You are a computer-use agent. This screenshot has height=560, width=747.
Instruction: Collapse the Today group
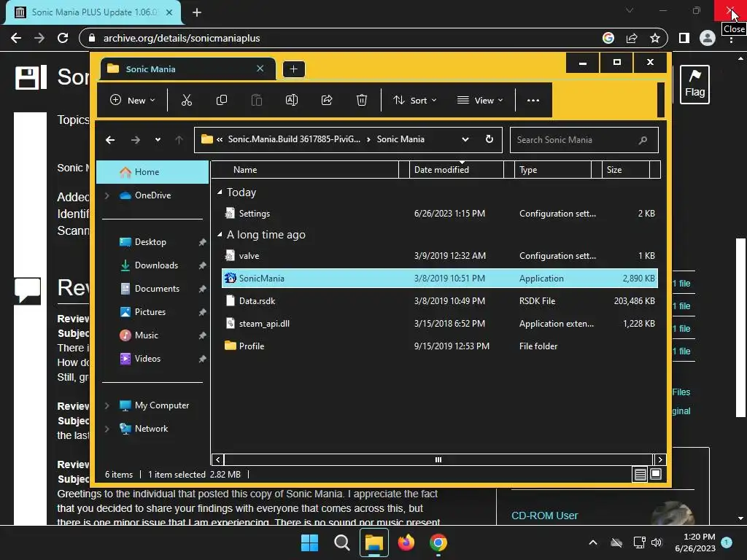(220, 192)
